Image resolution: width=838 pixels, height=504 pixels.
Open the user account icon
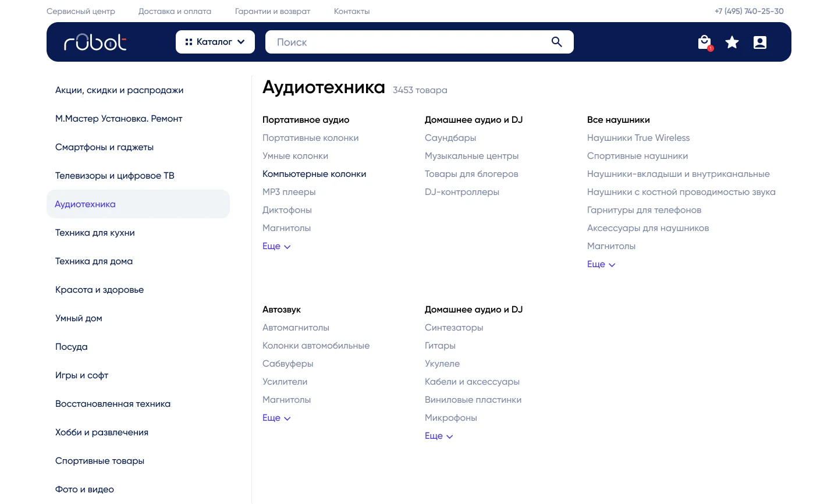tap(760, 42)
